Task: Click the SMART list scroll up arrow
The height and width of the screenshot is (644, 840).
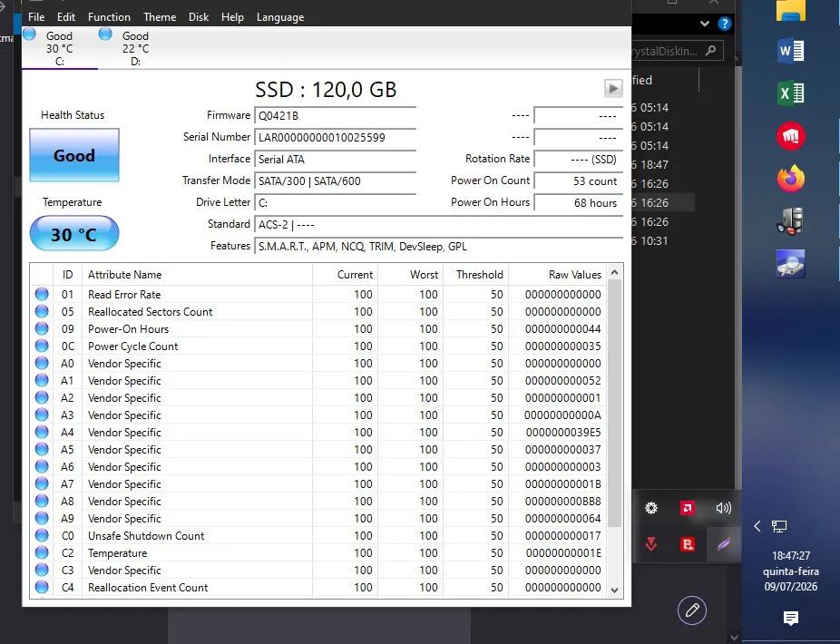Action: click(614, 273)
